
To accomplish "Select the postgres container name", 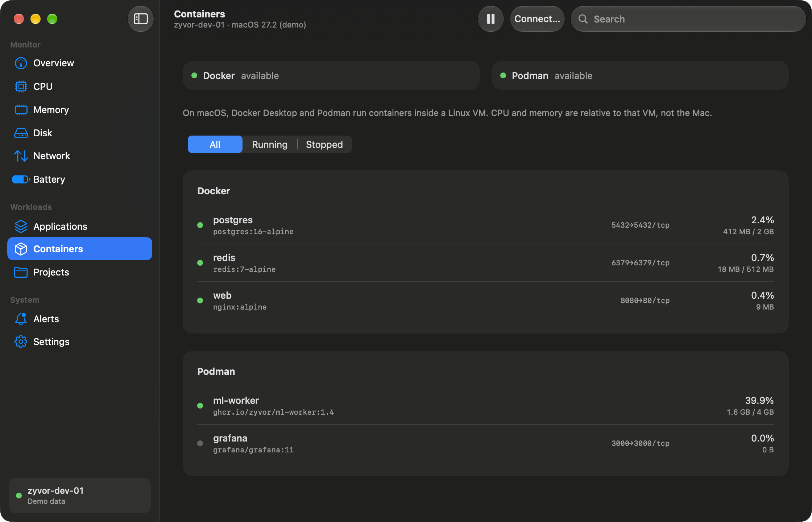I will [233, 220].
